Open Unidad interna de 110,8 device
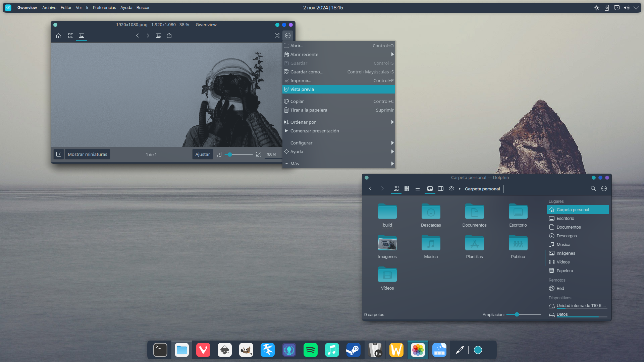644x362 pixels. (578, 306)
